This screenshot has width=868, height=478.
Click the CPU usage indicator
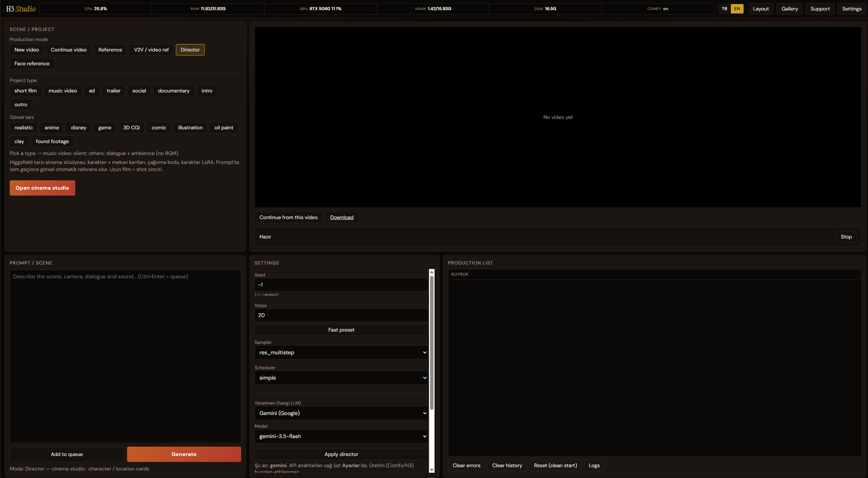coord(96,9)
